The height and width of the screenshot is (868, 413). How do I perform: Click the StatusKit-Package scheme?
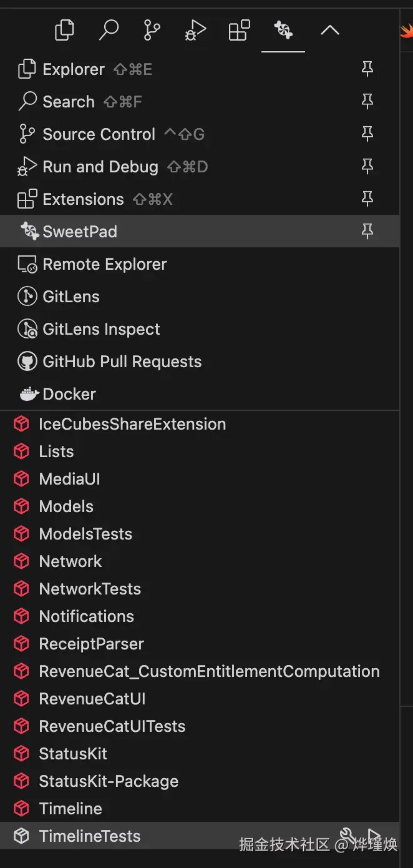(x=109, y=781)
